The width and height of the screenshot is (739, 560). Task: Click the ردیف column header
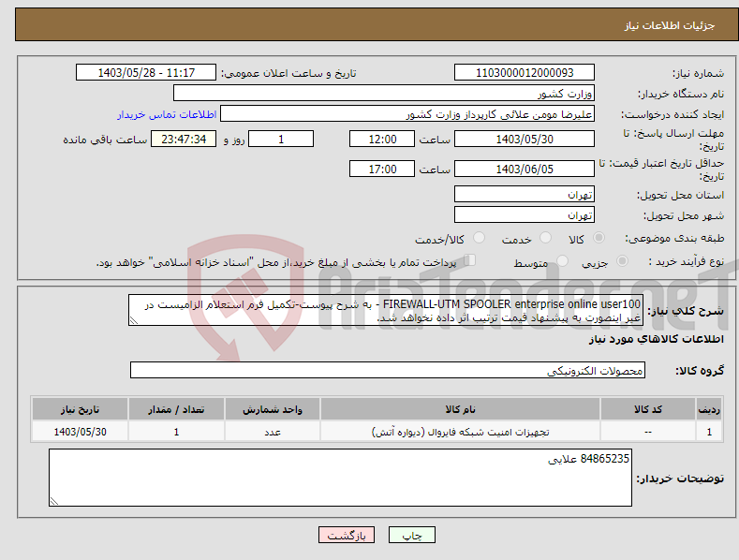(x=709, y=409)
